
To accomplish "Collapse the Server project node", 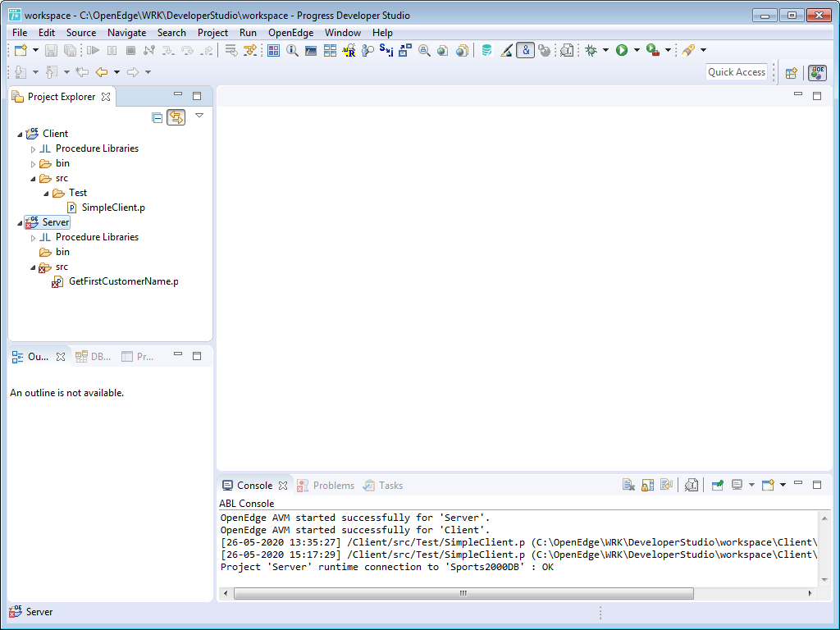I will tap(20, 223).
